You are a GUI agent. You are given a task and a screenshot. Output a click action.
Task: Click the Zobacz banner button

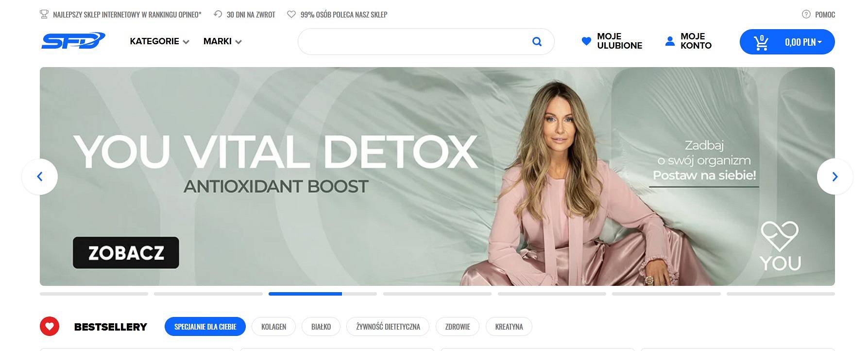click(126, 253)
